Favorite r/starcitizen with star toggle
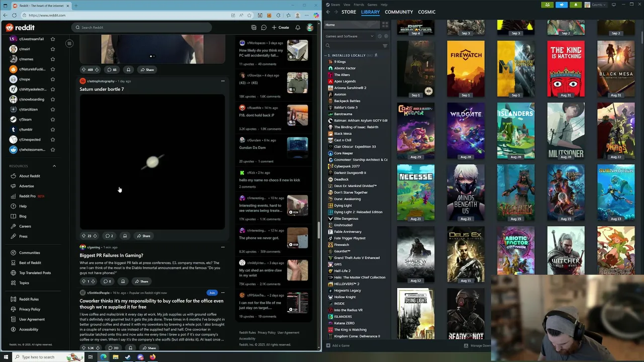The height and width of the screenshot is (362, 644). (x=53, y=109)
